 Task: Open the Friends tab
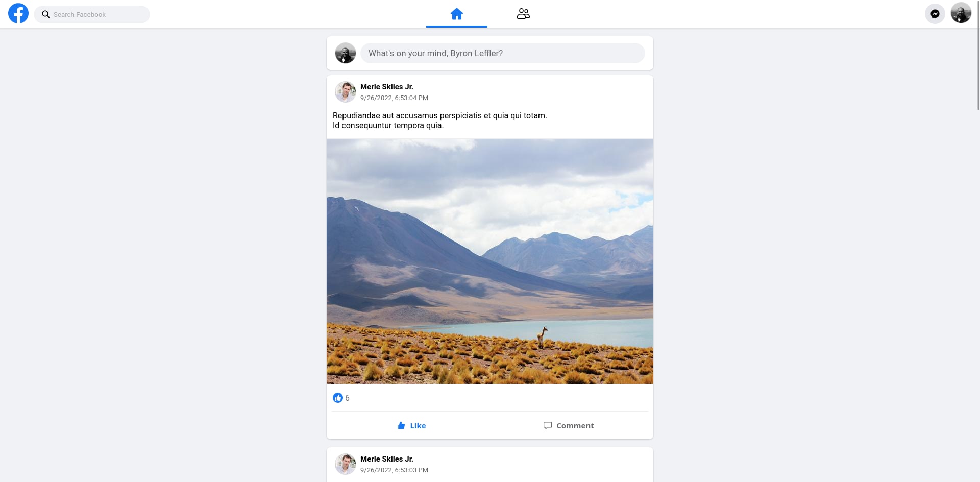(x=523, y=14)
